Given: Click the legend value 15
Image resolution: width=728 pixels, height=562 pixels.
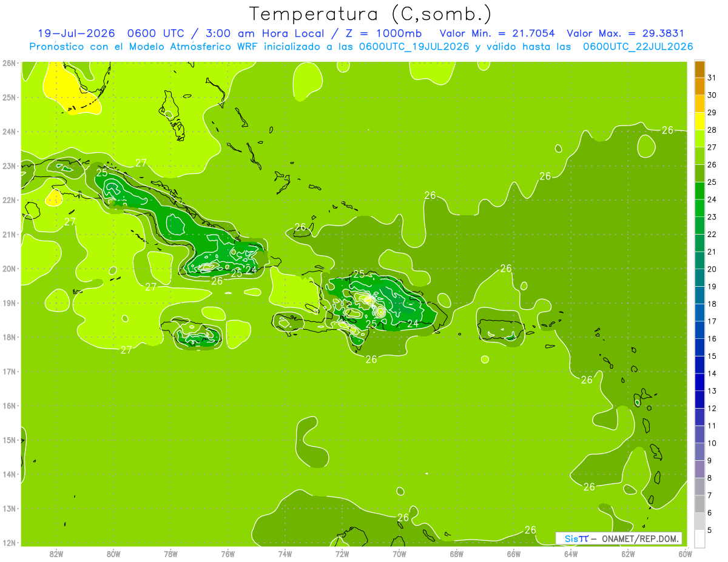Looking at the screenshot, I should (712, 356).
